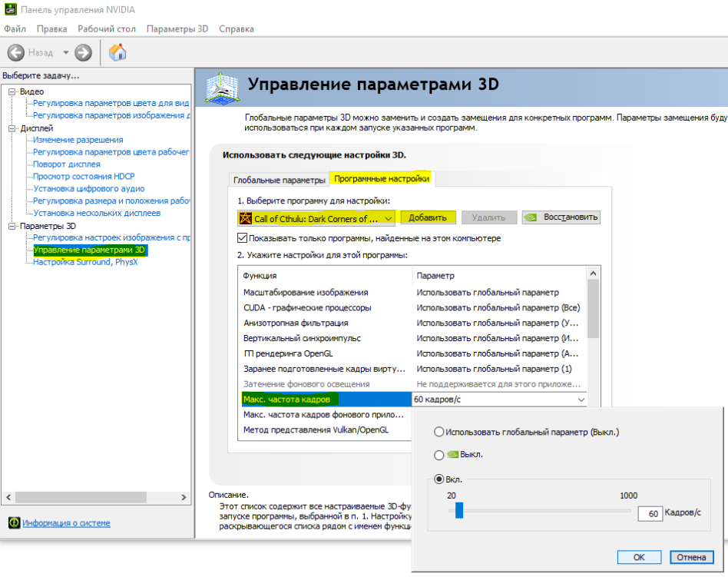Click task tree scrollbar left arrow
728x577 pixels.
point(8,497)
